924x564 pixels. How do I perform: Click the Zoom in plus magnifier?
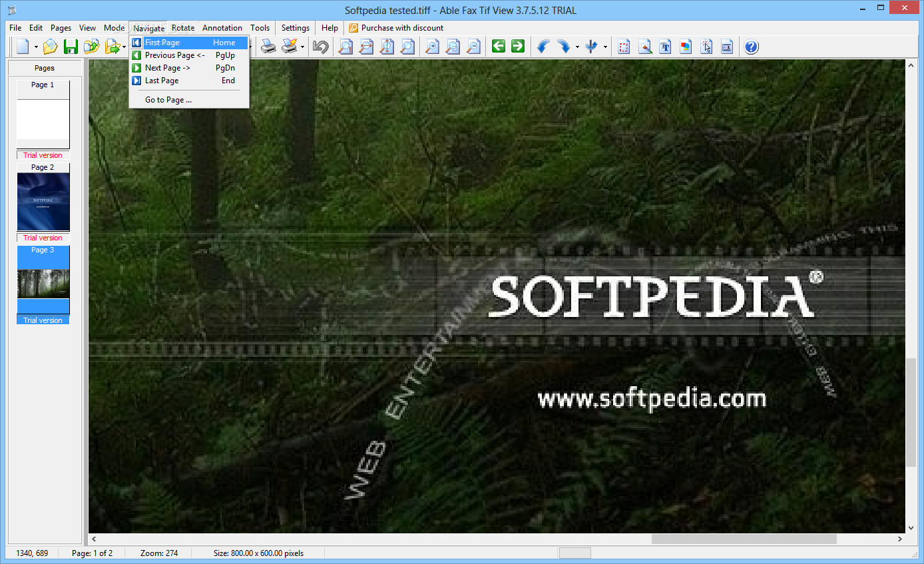[433, 47]
